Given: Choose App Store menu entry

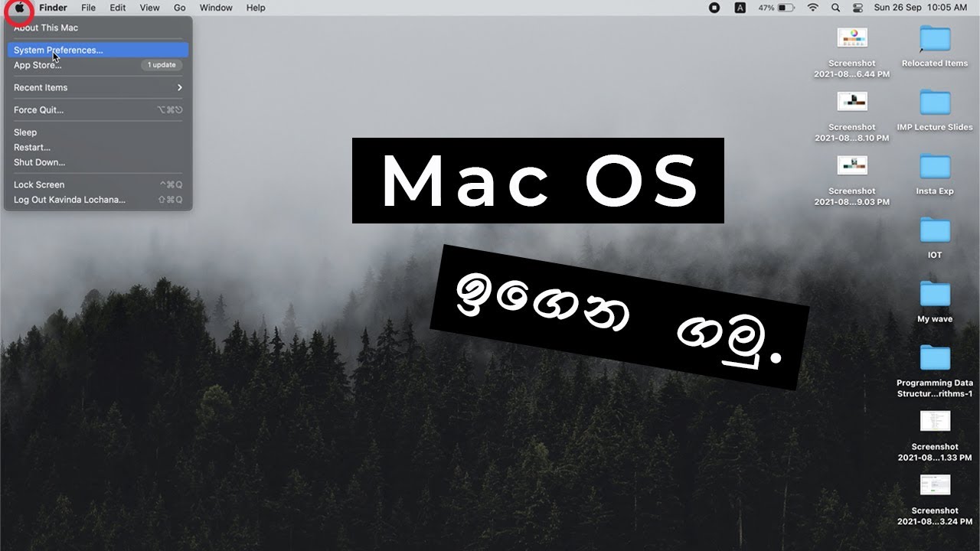Looking at the screenshot, I should (98, 65).
